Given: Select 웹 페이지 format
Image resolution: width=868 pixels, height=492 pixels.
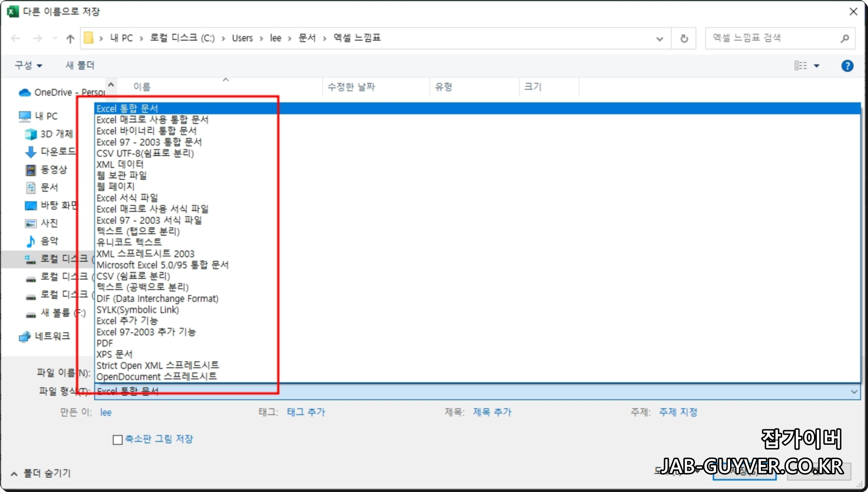Looking at the screenshot, I should [x=477, y=186].
